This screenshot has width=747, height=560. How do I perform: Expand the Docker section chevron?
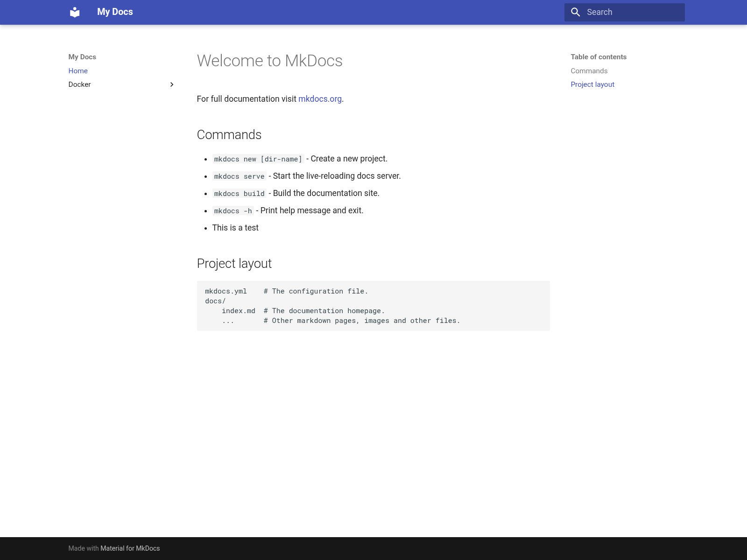point(172,84)
